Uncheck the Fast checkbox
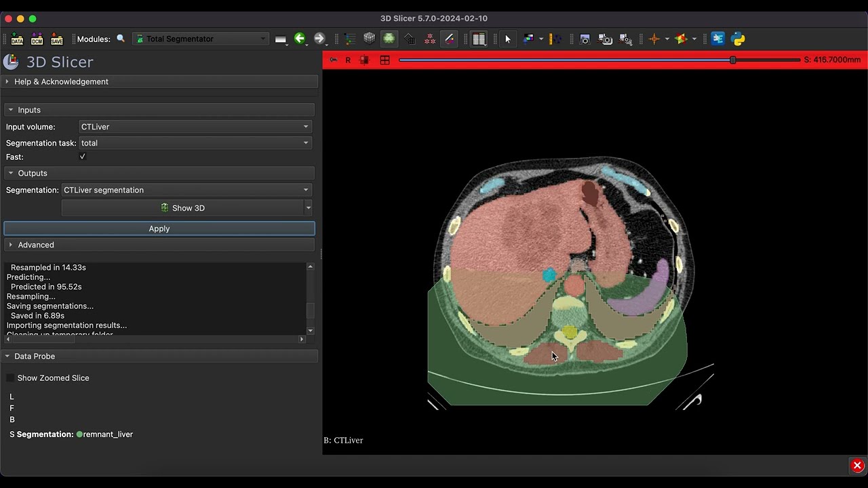This screenshot has width=868, height=488. [x=83, y=157]
